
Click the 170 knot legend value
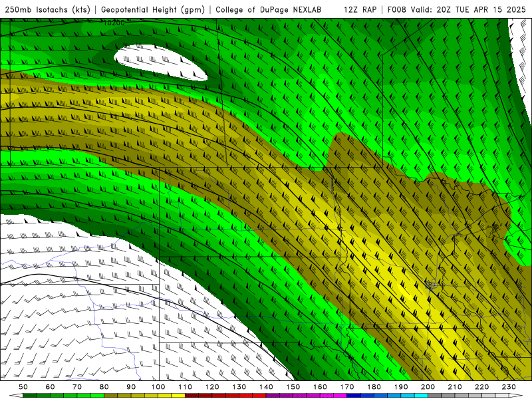tap(347, 387)
